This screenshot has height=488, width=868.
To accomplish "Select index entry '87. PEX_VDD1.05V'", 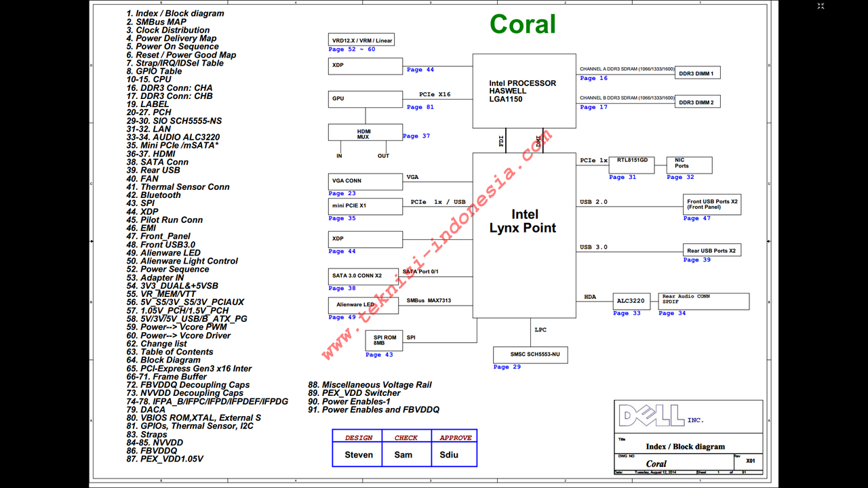I will coord(164,459).
